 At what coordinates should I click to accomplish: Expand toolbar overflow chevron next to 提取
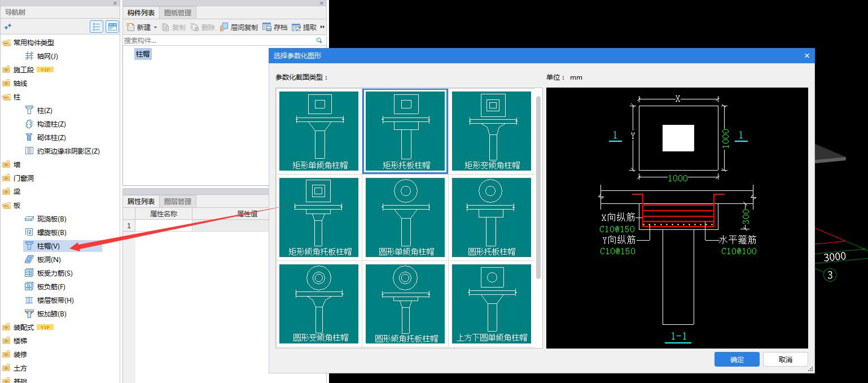322,27
